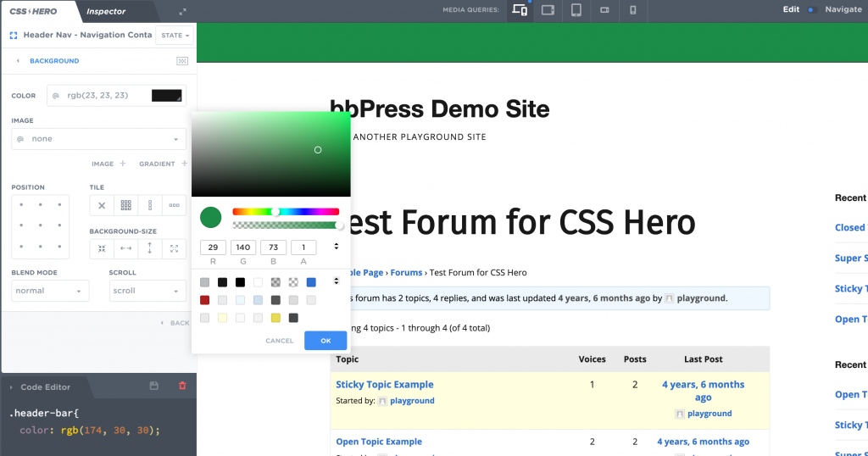Click the B value field showing 73
The width and height of the screenshot is (868, 456).
(274, 247)
